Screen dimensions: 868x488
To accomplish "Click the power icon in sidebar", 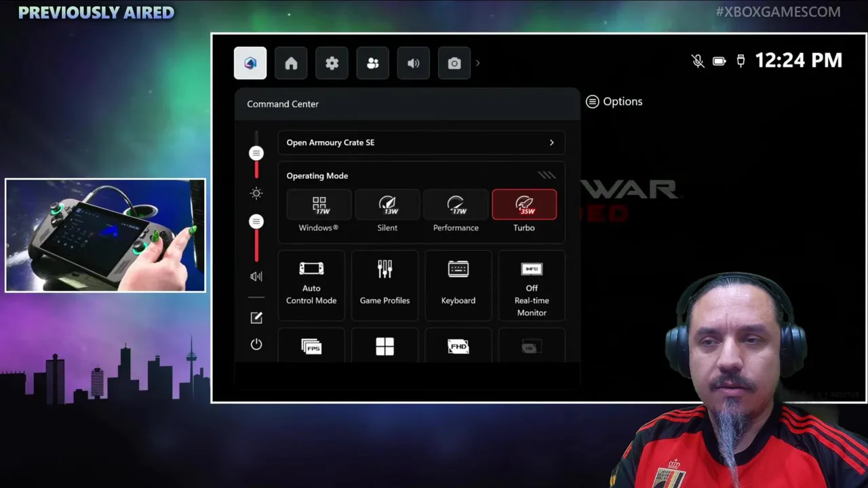I will point(256,344).
